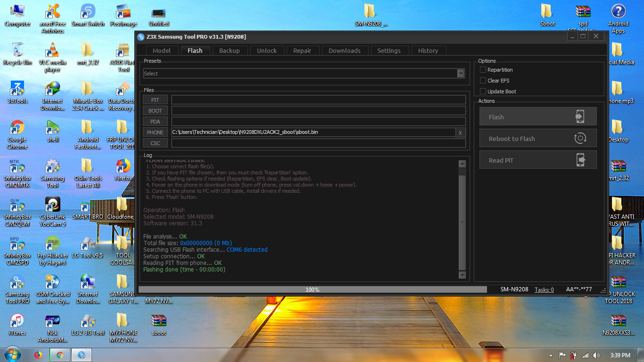The height and width of the screenshot is (362, 644).
Task: Click the PHONE file button
Action: (x=155, y=132)
